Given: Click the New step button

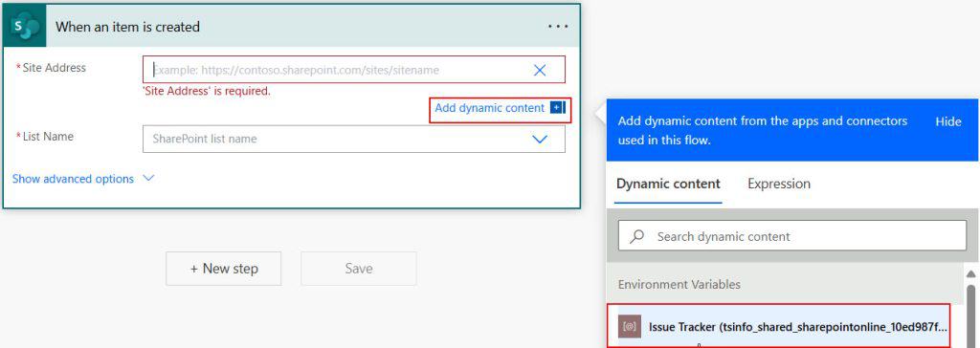Looking at the screenshot, I should [224, 269].
